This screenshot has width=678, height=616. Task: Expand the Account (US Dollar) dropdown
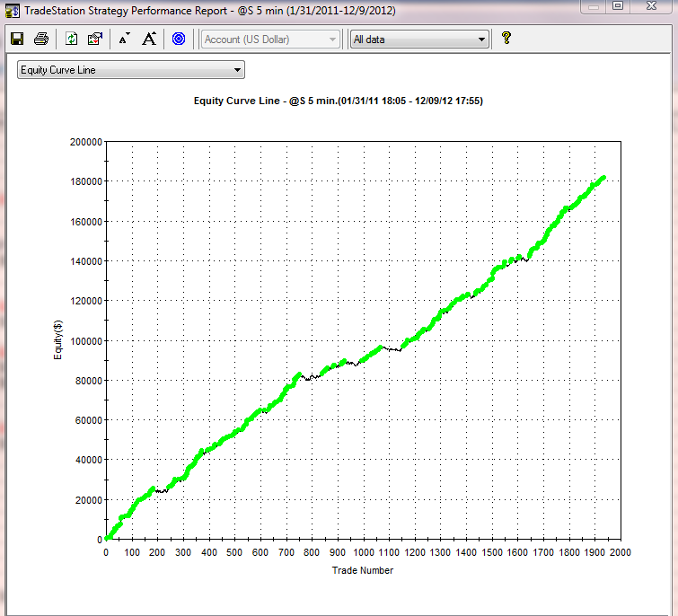pyautogui.click(x=333, y=40)
